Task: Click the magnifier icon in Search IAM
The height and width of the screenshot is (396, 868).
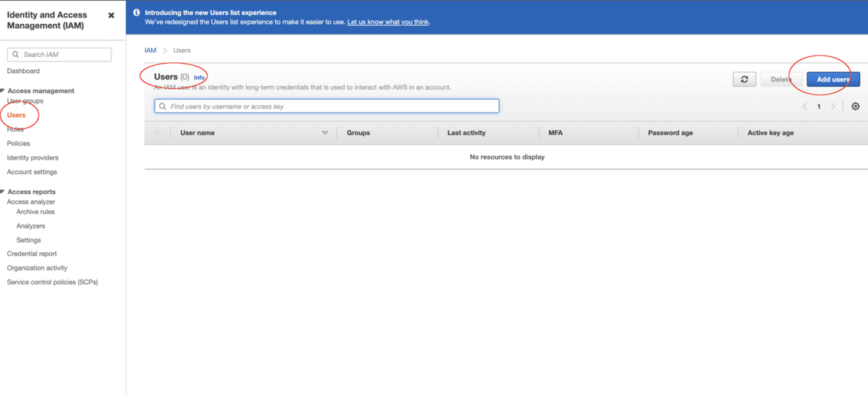Action: point(16,55)
